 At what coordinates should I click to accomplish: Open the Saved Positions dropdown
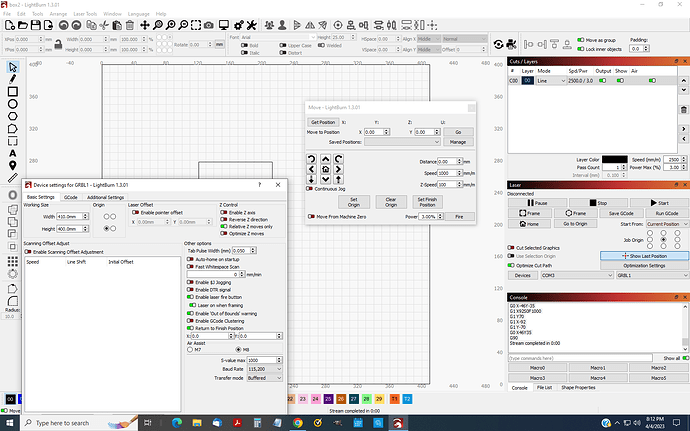click(402, 142)
